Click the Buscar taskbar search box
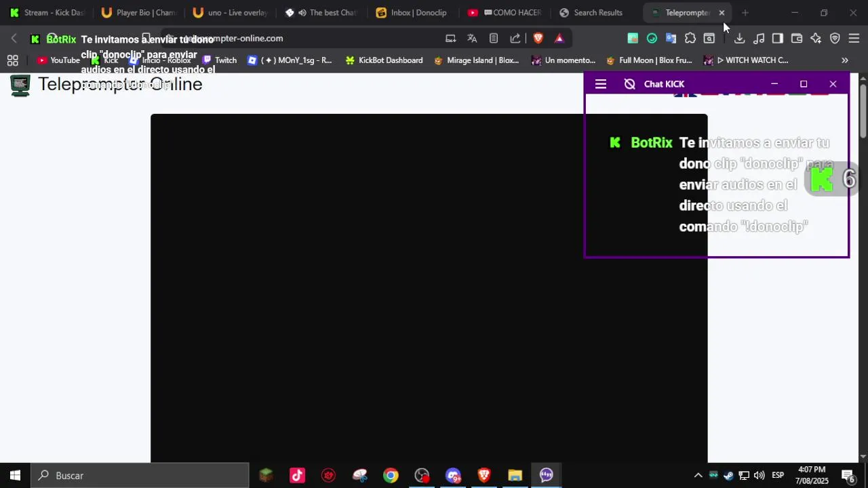The height and width of the screenshot is (488, 868). pyautogui.click(x=140, y=475)
